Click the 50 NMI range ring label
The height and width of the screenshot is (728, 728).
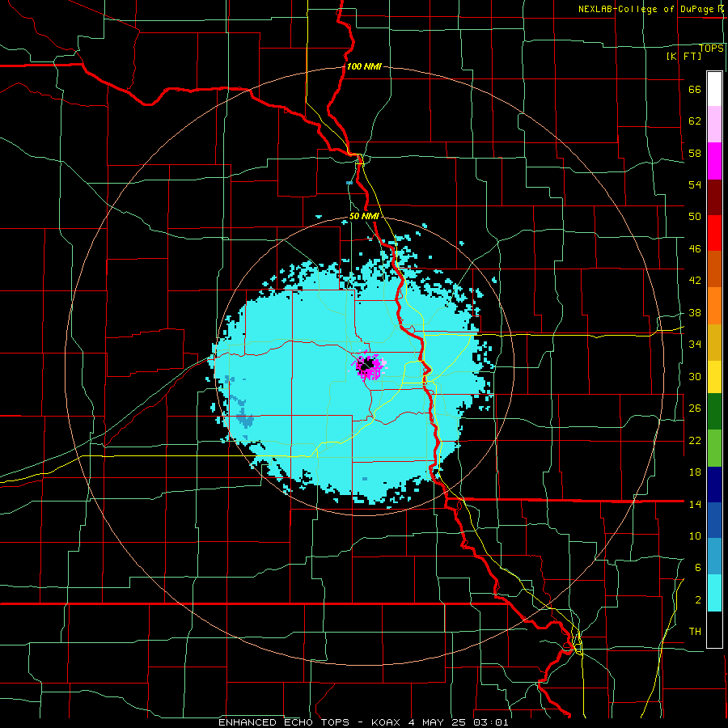[x=365, y=216]
